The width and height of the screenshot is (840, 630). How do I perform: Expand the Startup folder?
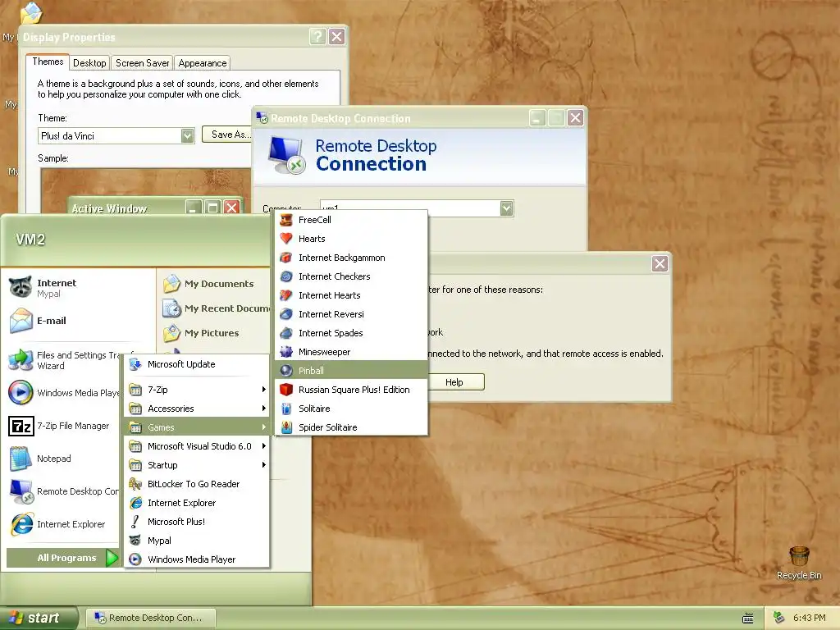[197, 465]
